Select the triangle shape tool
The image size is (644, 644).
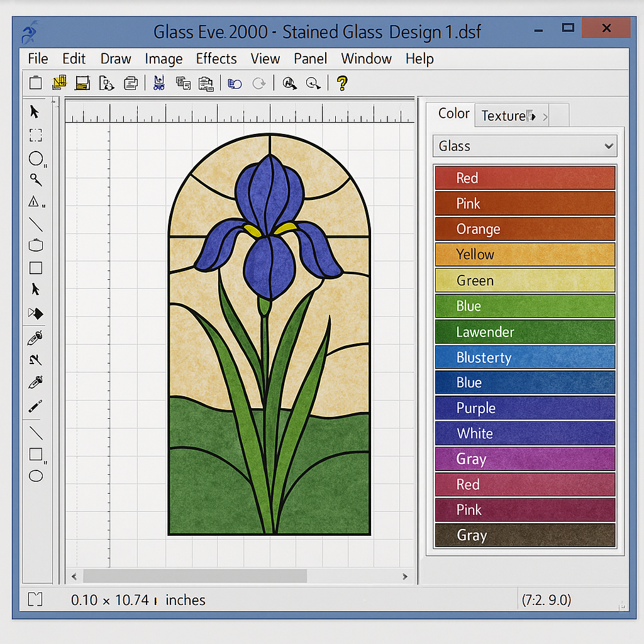pos(35,202)
